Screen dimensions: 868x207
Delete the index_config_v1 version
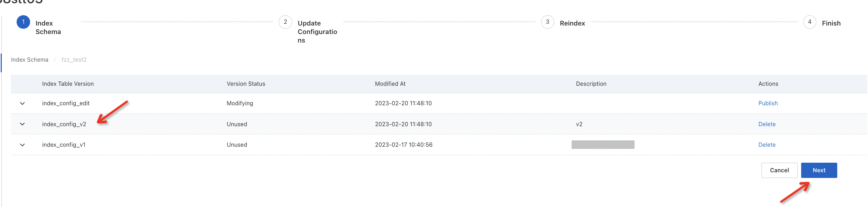[x=767, y=145]
